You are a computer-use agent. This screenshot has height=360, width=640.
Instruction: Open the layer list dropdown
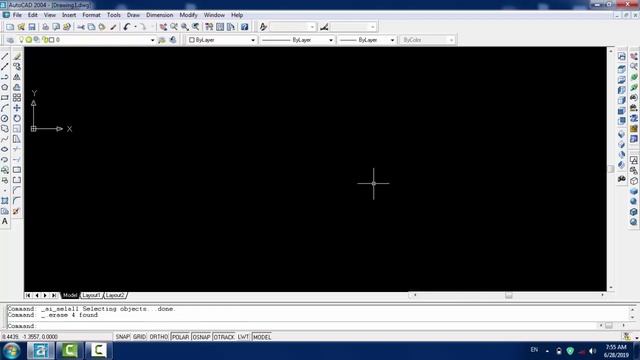pos(152,40)
